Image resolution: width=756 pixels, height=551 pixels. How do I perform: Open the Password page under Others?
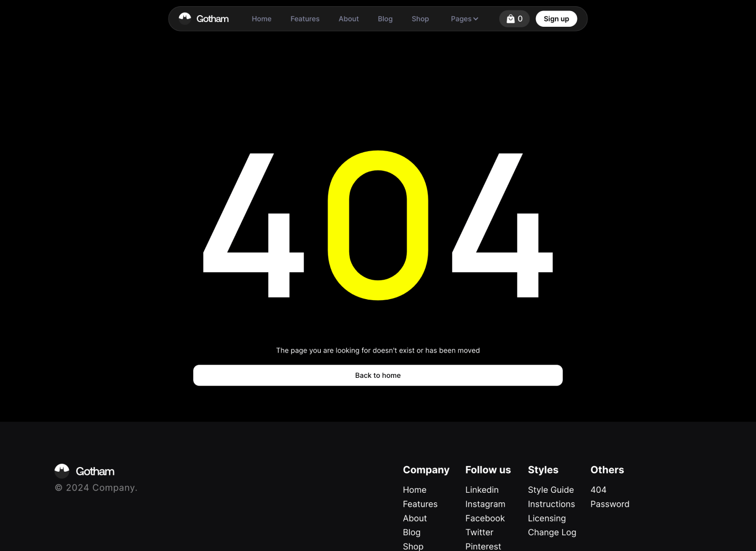610,504
